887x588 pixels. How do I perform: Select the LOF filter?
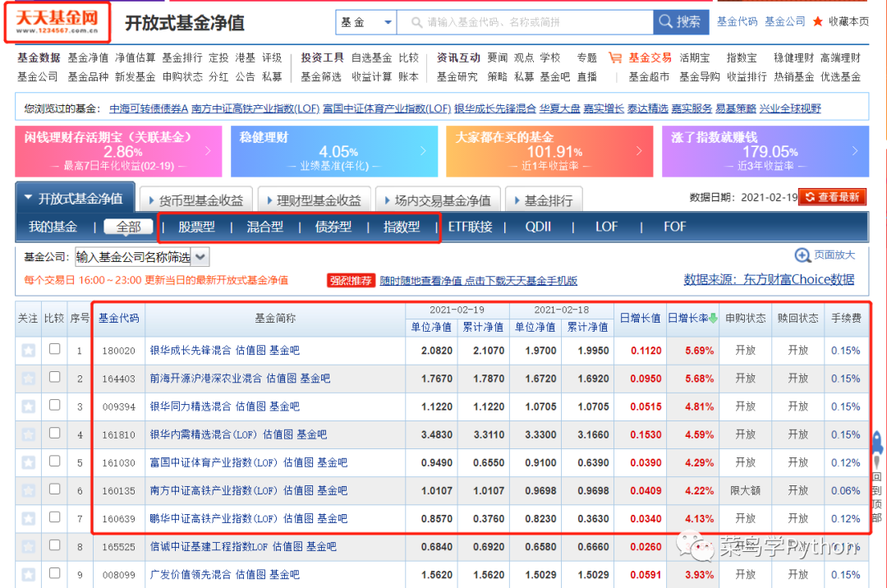click(606, 227)
